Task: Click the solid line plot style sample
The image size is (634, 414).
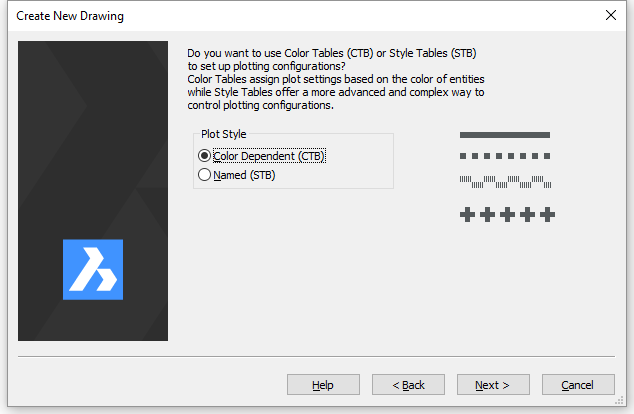Action: 505,135
